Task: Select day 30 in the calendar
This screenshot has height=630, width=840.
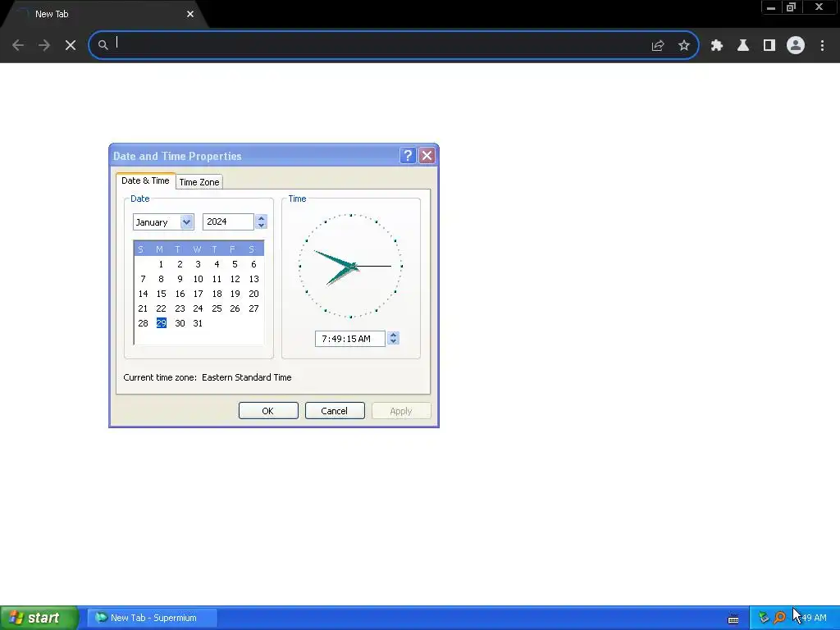Action: [x=180, y=323]
